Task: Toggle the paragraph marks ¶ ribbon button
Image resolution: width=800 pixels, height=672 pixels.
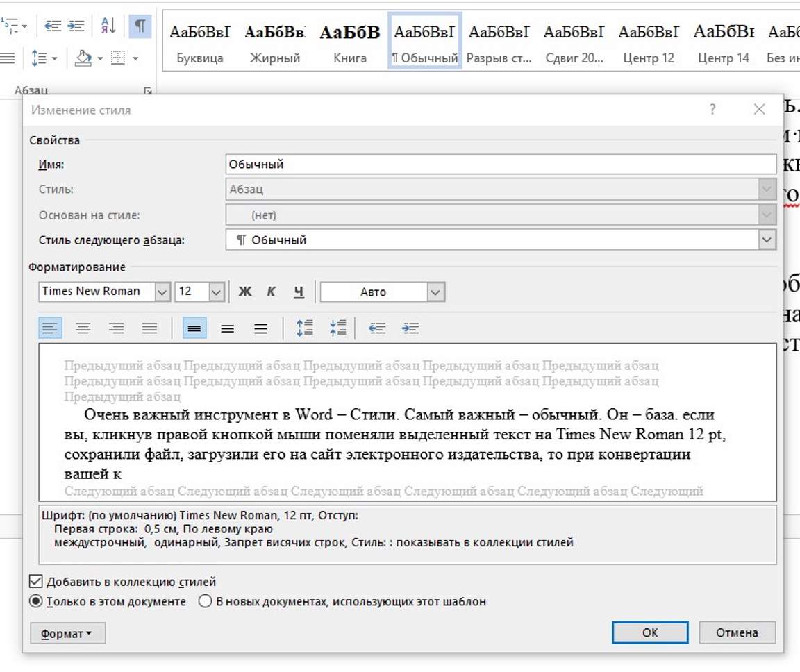Action: point(140,26)
